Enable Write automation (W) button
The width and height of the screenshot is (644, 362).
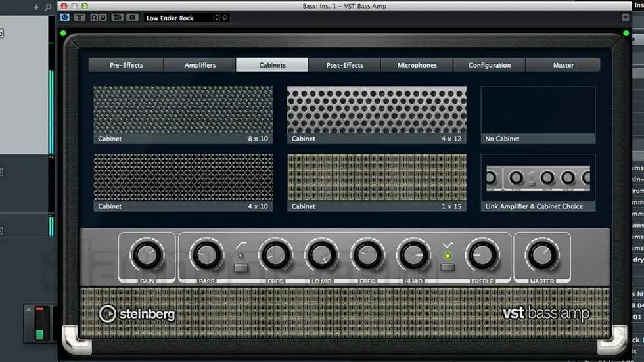103,18
